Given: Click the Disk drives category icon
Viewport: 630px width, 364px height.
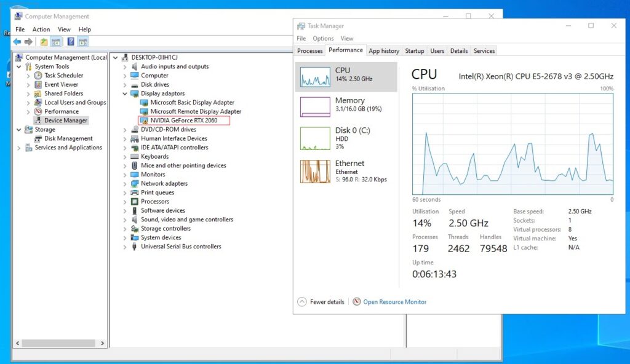Looking at the screenshot, I should point(134,84).
